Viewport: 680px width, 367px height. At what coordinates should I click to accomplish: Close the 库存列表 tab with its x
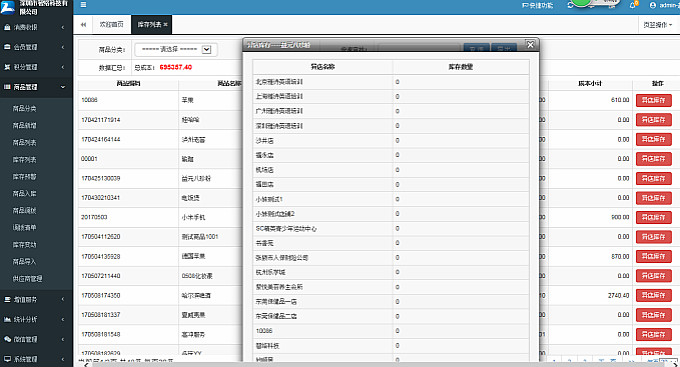[x=165, y=25]
